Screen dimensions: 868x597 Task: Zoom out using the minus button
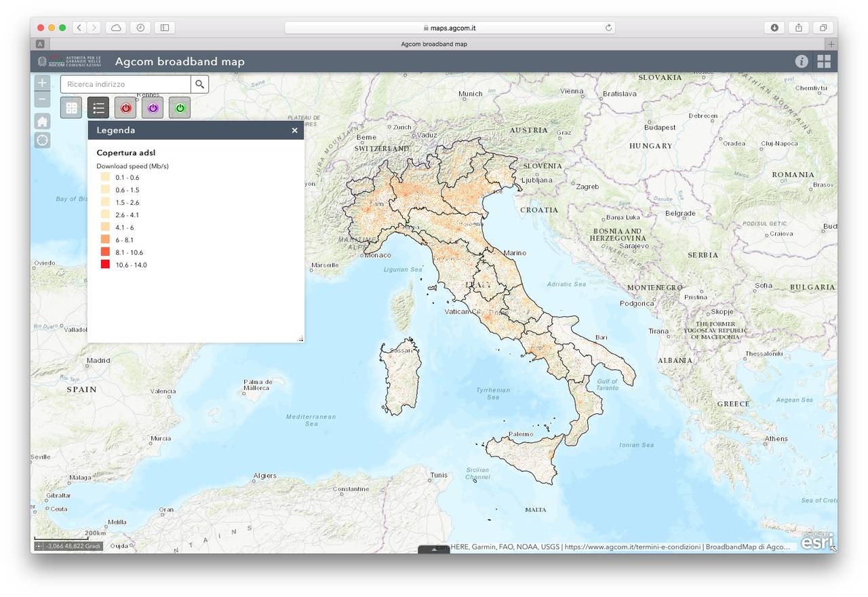click(42, 100)
